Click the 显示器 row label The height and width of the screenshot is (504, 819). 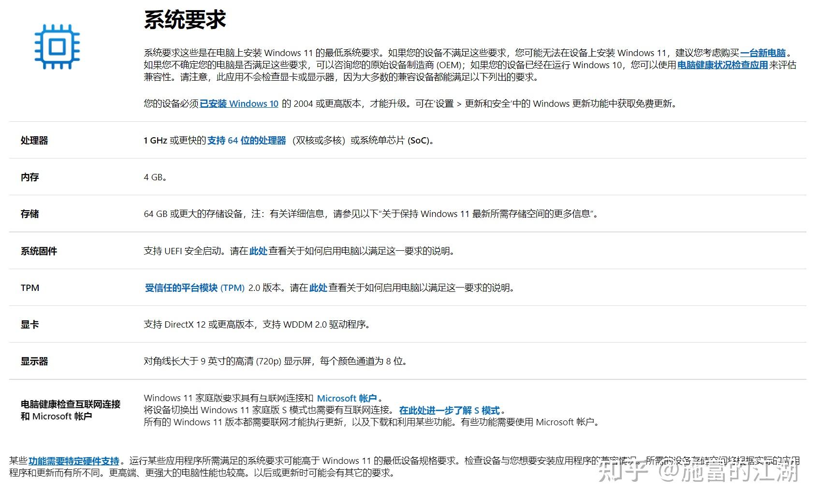tap(34, 361)
